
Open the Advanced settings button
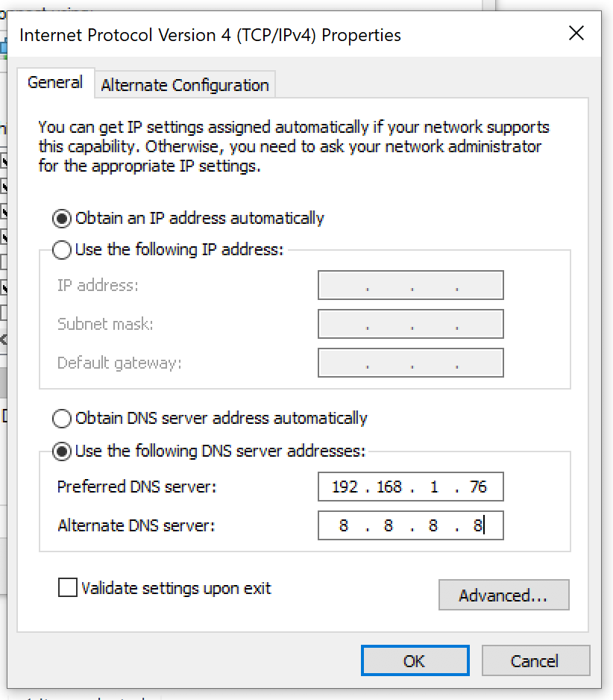coord(503,596)
